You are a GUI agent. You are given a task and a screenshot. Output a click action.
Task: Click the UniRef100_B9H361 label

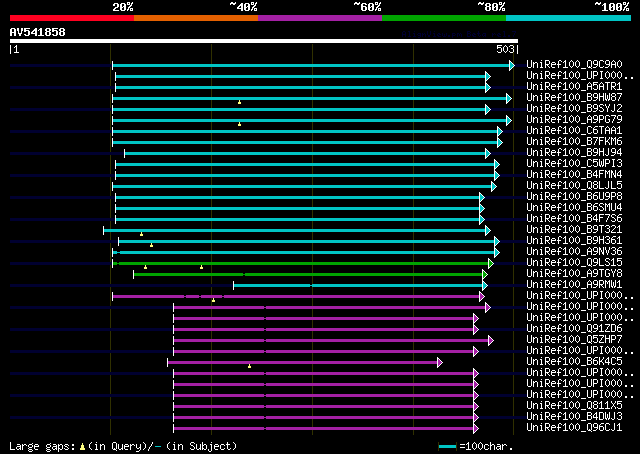[x=574, y=241]
